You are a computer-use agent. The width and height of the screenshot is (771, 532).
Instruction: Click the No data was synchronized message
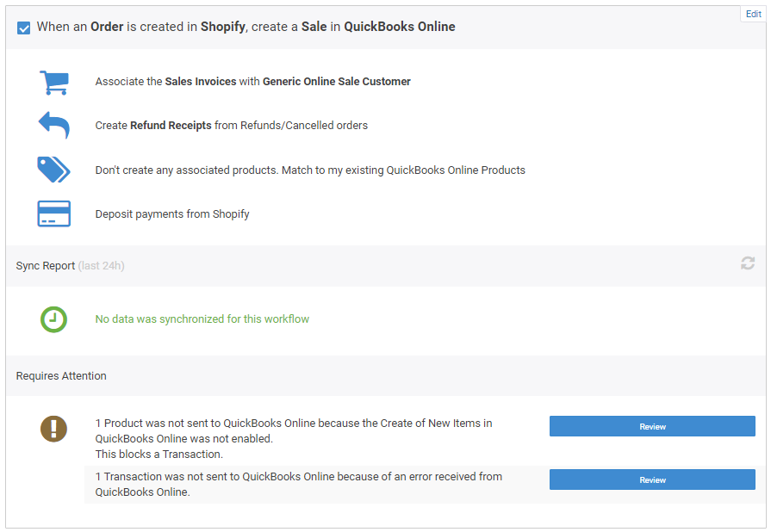pos(202,319)
